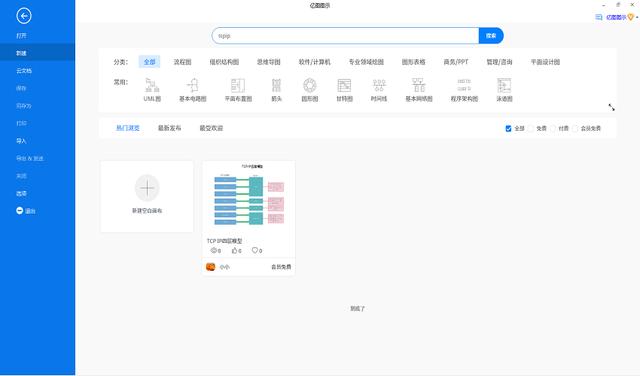Select 导入 in the left sidebar
This screenshot has width=640, height=376.
tap(21, 141)
